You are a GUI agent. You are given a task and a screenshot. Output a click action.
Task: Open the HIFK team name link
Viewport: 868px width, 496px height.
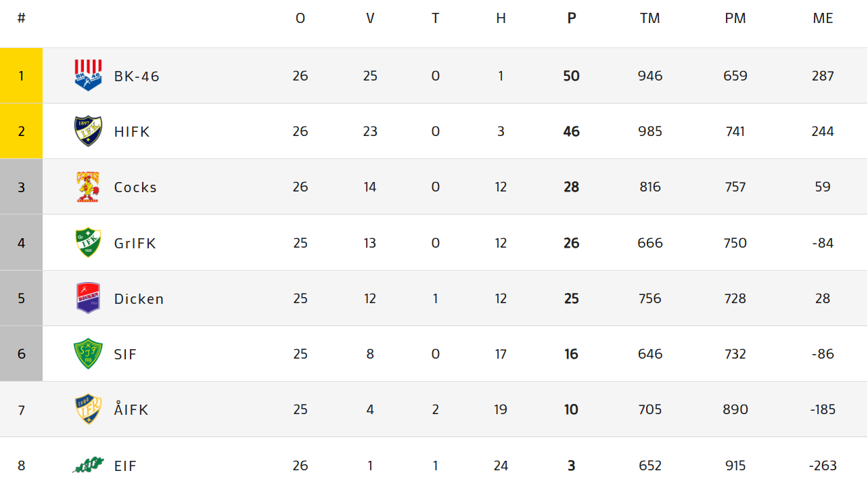click(x=132, y=131)
